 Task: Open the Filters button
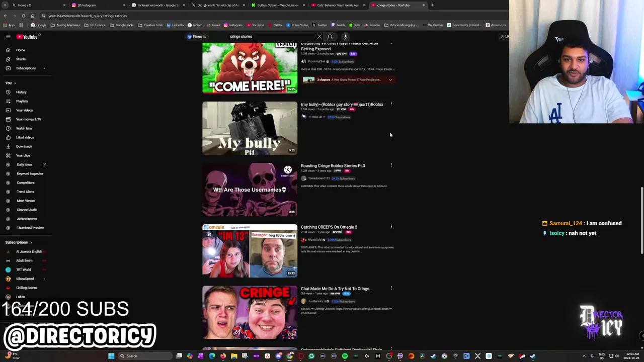coord(197,37)
